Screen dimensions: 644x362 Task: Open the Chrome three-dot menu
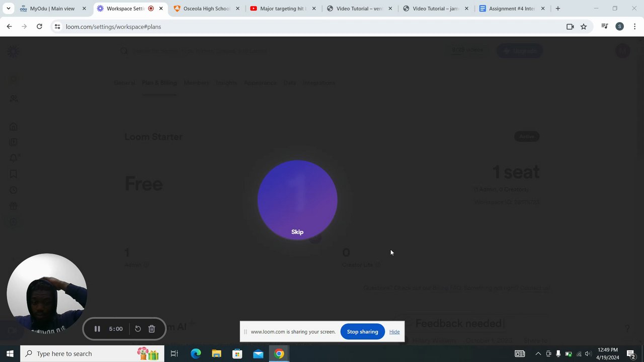coord(635,27)
